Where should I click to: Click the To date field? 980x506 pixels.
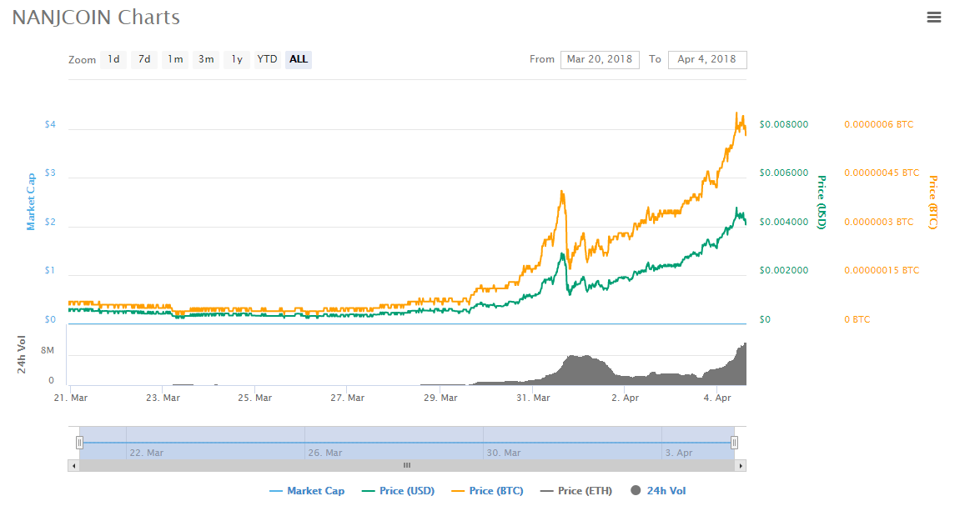[707, 59]
